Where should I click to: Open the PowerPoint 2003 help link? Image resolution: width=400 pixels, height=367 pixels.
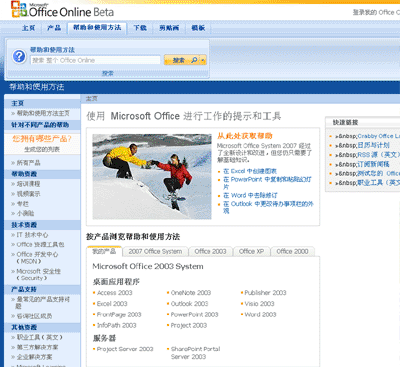tap(194, 315)
